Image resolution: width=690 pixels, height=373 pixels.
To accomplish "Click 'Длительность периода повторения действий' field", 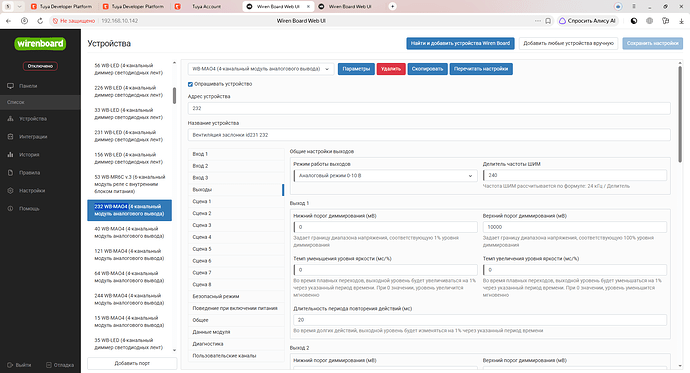I will click(x=480, y=320).
